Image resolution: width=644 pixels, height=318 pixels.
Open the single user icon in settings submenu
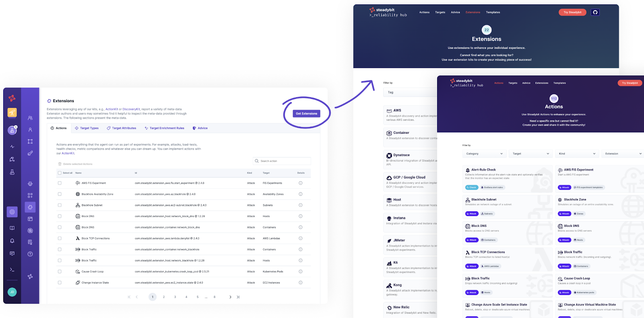[x=30, y=130]
